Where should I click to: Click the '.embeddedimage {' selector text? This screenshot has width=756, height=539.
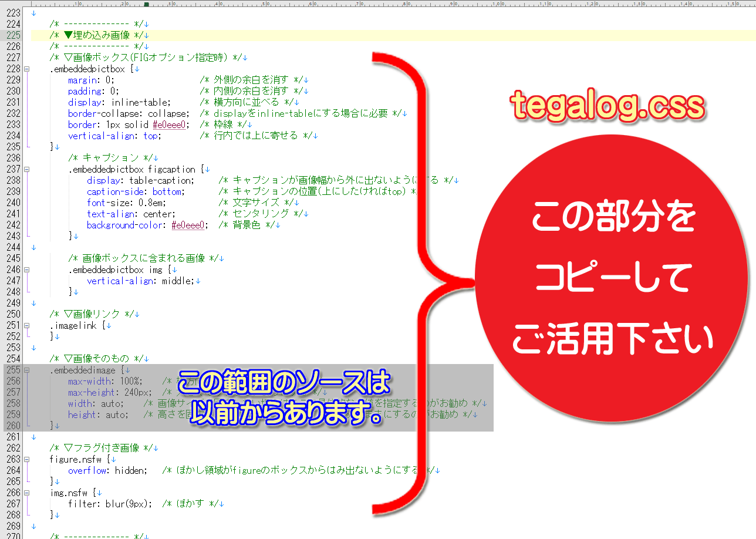[x=87, y=370]
